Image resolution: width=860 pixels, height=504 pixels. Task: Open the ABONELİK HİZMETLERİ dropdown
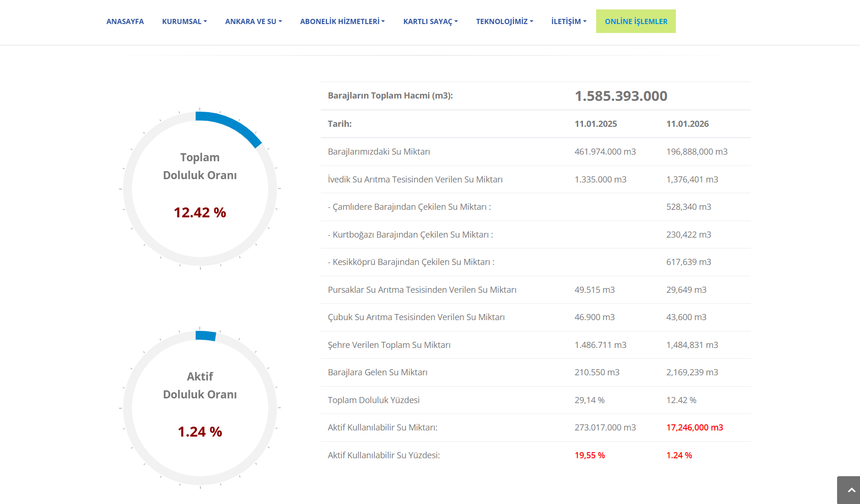click(x=342, y=21)
